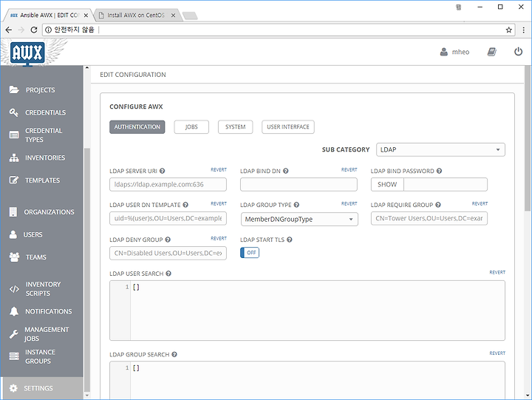Bookmark page with star icon
This screenshot has height=400, width=532.
508,30
